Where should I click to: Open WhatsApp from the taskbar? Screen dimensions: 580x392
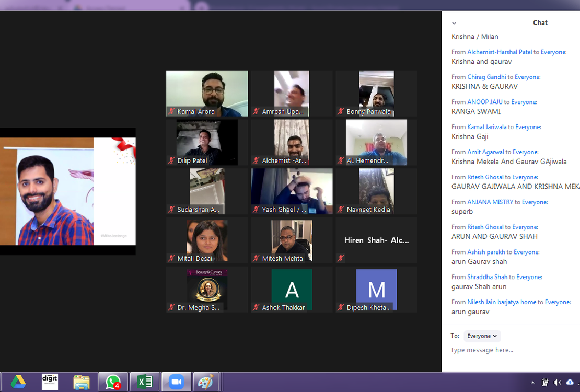(113, 382)
